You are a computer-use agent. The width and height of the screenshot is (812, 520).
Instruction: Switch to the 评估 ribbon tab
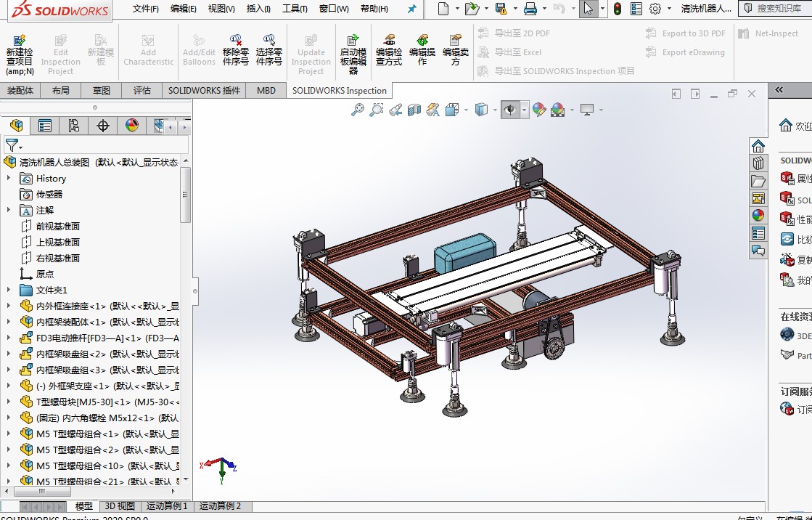(142, 90)
